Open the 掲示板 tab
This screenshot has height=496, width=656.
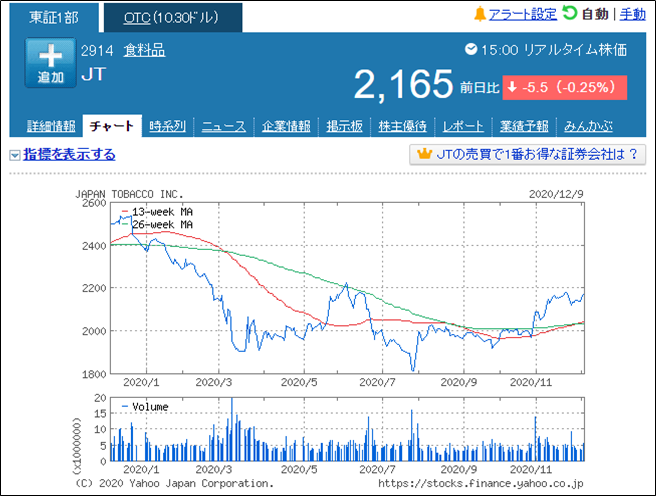pyautogui.click(x=344, y=126)
